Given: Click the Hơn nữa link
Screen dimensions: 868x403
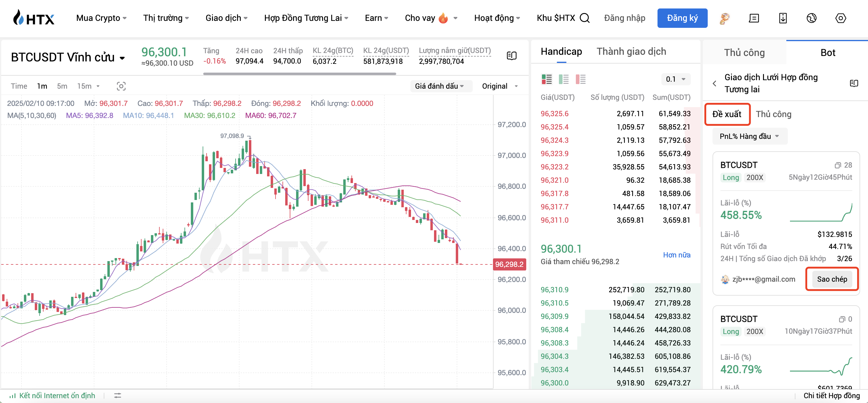Looking at the screenshot, I should coord(676,255).
